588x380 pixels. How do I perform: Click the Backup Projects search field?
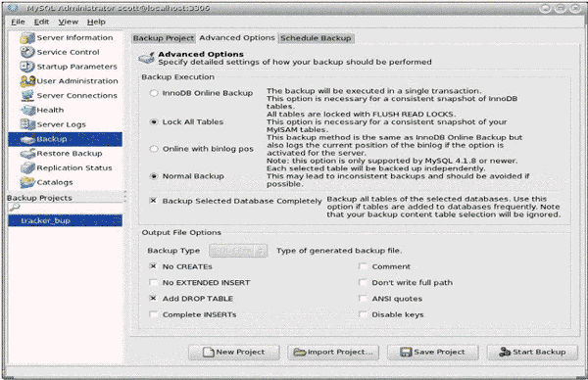[66, 208]
